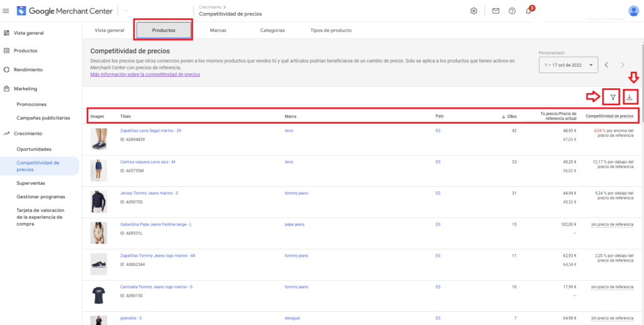The width and height of the screenshot is (644, 325).
Task: Open the filter funnel icon
Action: tap(613, 97)
